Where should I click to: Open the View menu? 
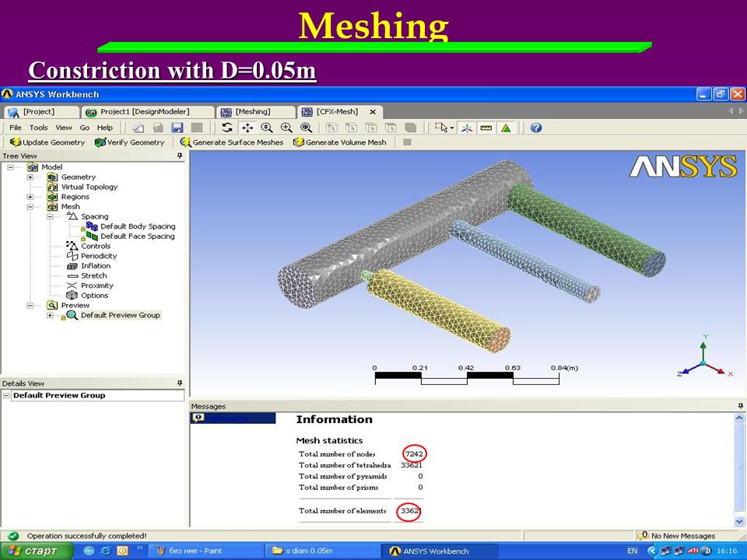(x=63, y=128)
